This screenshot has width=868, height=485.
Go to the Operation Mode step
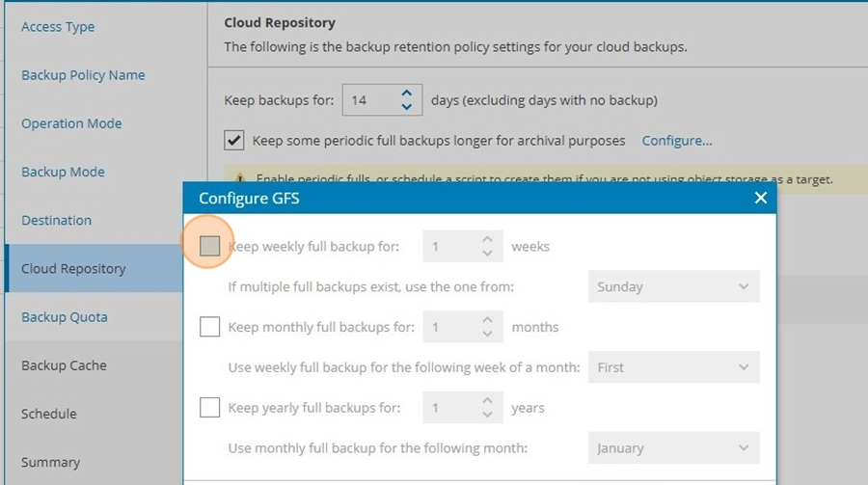[71, 122]
